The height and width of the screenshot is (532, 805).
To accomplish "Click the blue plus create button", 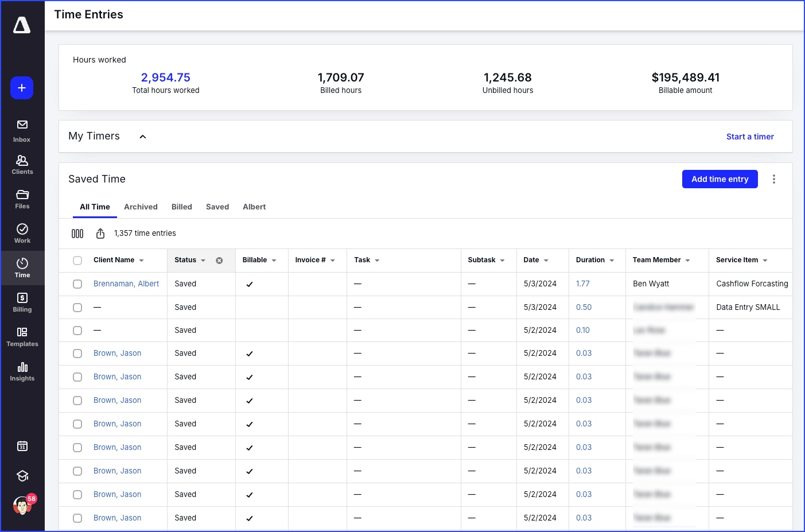I will point(22,88).
